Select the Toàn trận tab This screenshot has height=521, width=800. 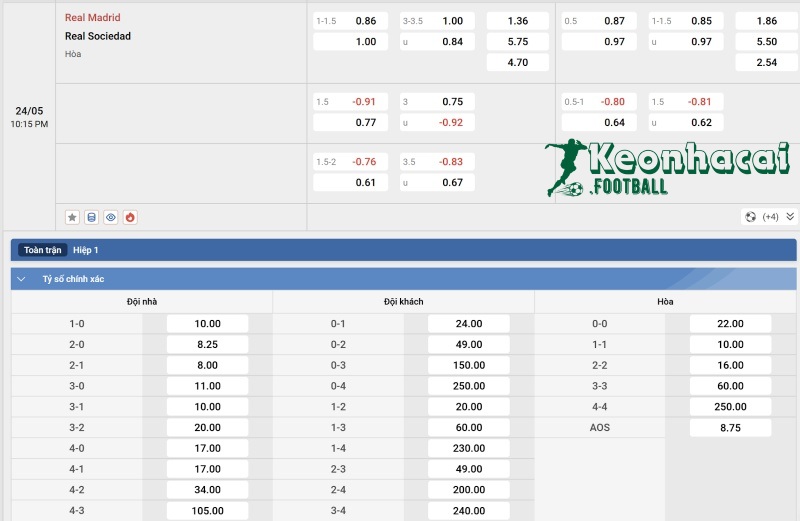pyautogui.click(x=43, y=250)
